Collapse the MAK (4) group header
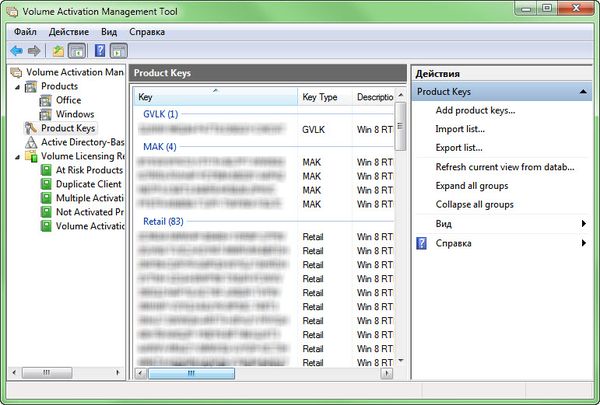600x405 pixels. coord(160,147)
